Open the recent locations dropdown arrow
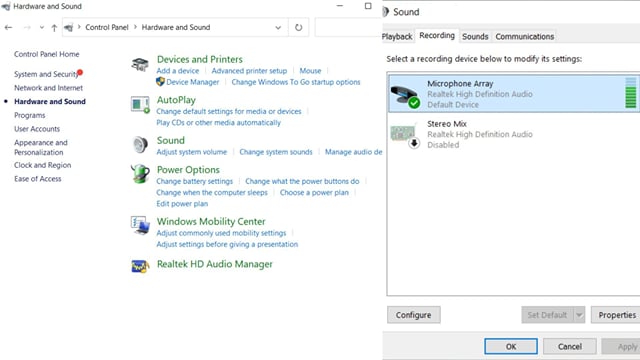The image size is (640, 360). coord(42,27)
